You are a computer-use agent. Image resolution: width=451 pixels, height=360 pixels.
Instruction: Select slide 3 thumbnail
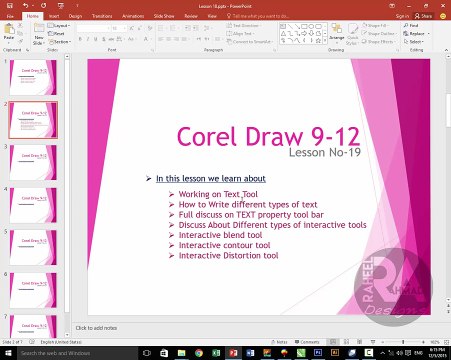click(33, 162)
